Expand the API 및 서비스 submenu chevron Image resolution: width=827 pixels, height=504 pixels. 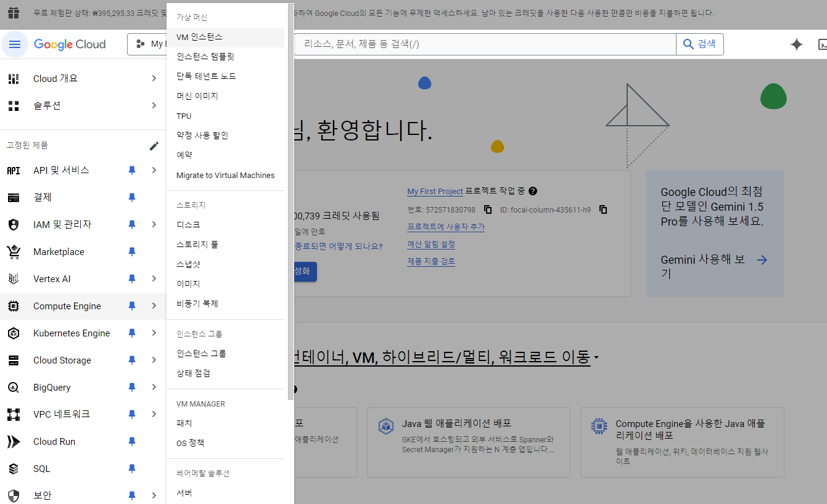coord(154,171)
